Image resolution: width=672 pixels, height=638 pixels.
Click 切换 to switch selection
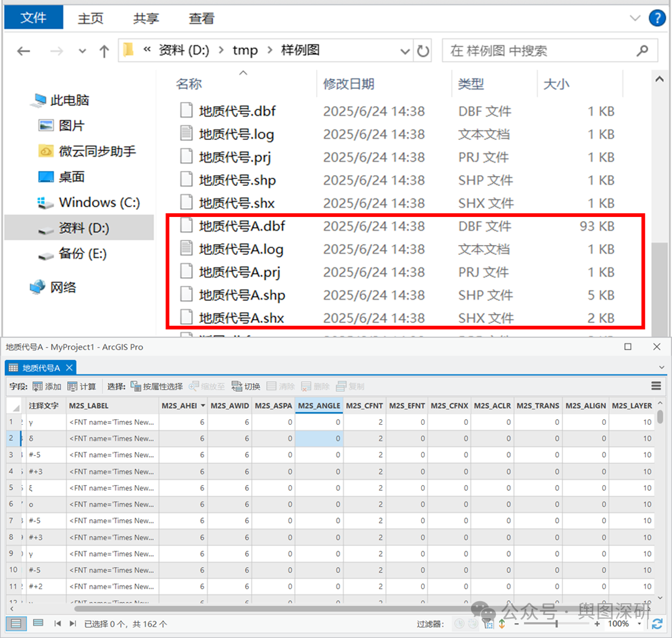246,386
